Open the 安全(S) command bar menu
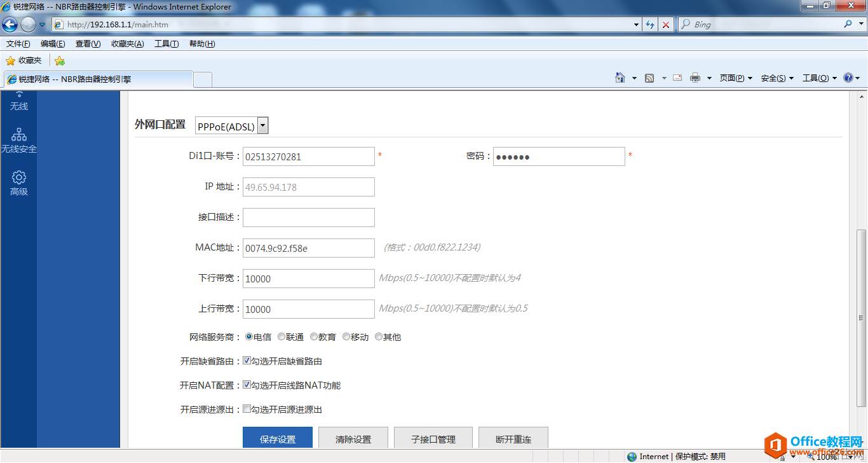The width and height of the screenshot is (868, 463). tap(777, 78)
